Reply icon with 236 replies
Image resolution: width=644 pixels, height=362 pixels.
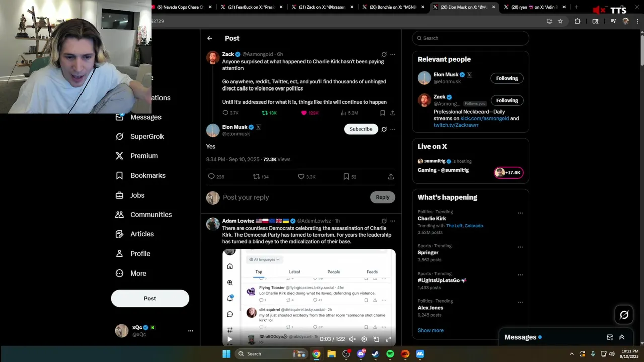(x=216, y=177)
